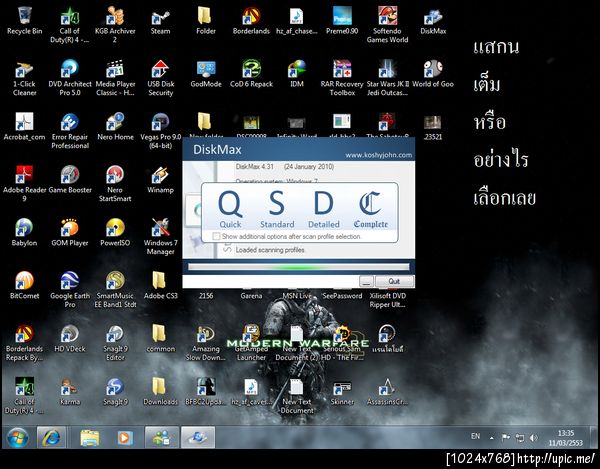Select the SnagIt 9 Editor icon
This screenshot has height=469, width=600.
coord(115,342)
